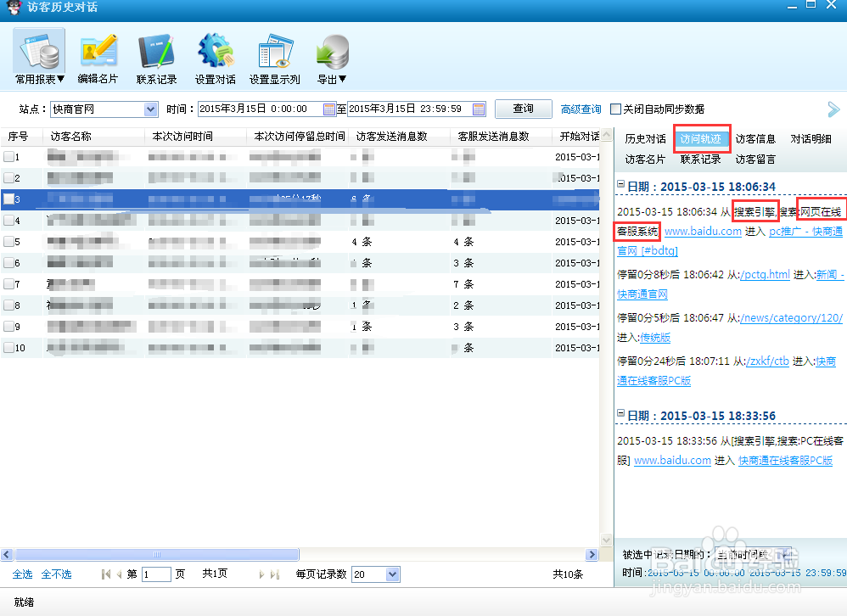Tick the checkbox for row 6

pos(8,263)
